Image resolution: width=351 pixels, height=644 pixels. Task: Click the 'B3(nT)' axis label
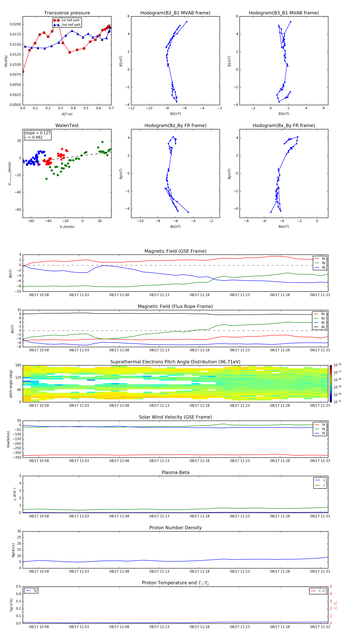coord(284,114)
